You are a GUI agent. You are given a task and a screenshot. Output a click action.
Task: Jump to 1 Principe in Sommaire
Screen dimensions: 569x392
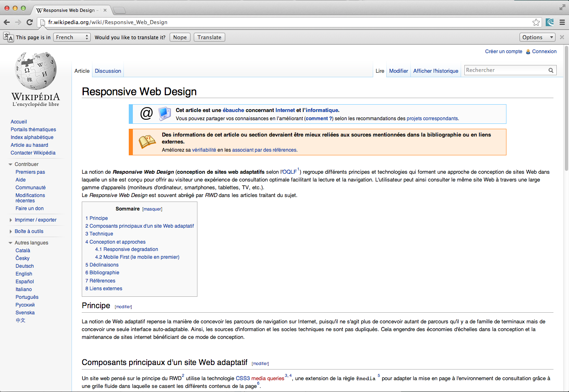point(96,218)
